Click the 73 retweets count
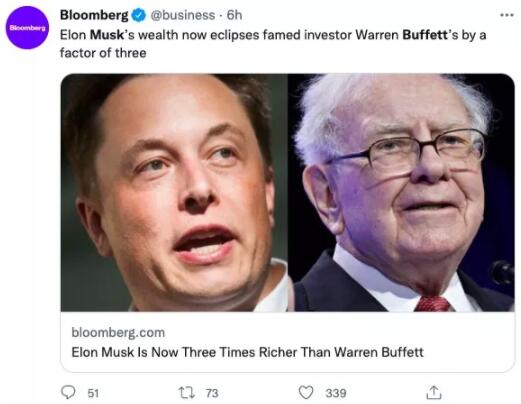This screenshot has width=521, height=404. pos(212,393)
